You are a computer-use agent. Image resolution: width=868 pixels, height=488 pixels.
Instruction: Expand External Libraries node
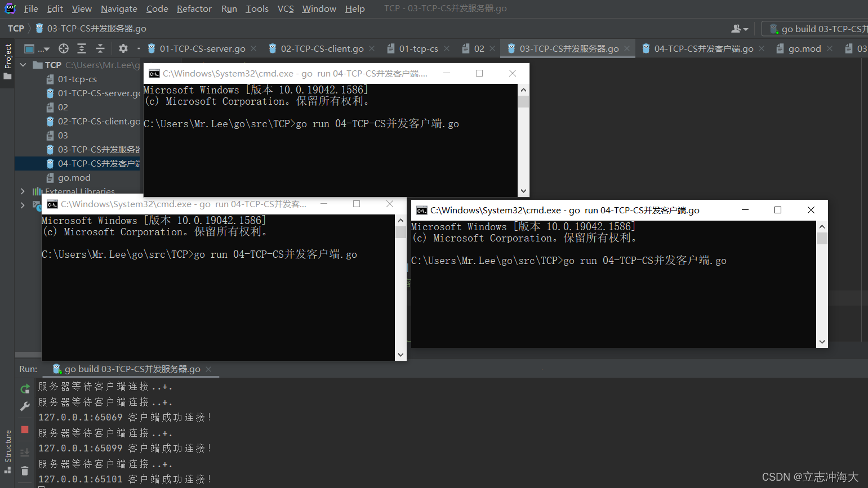click(23, 191)
